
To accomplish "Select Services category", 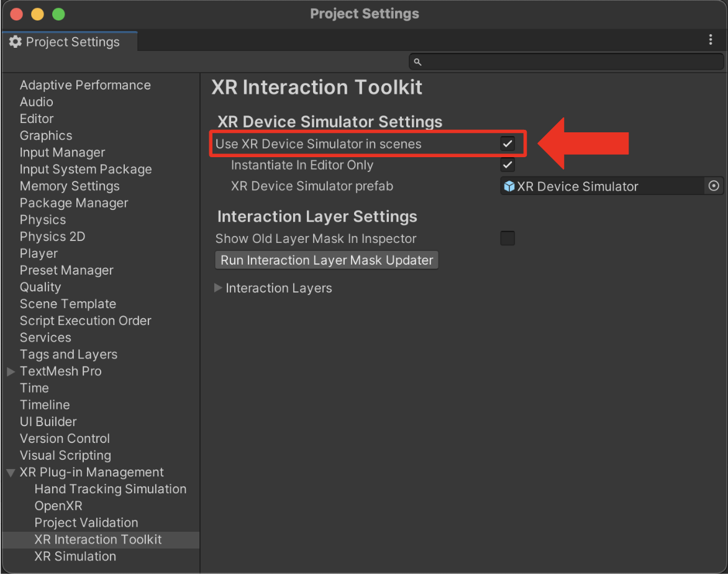I will coord(45,337).
